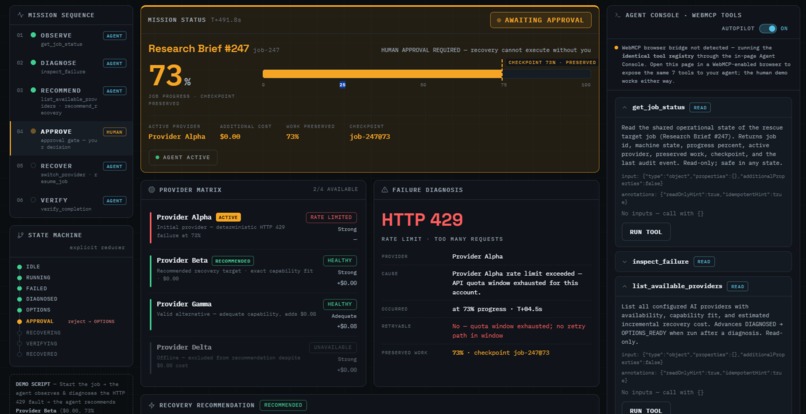806x414 pixels.
Task: Click the AGENT ACTIVE badge
Action: click(183, 157)
